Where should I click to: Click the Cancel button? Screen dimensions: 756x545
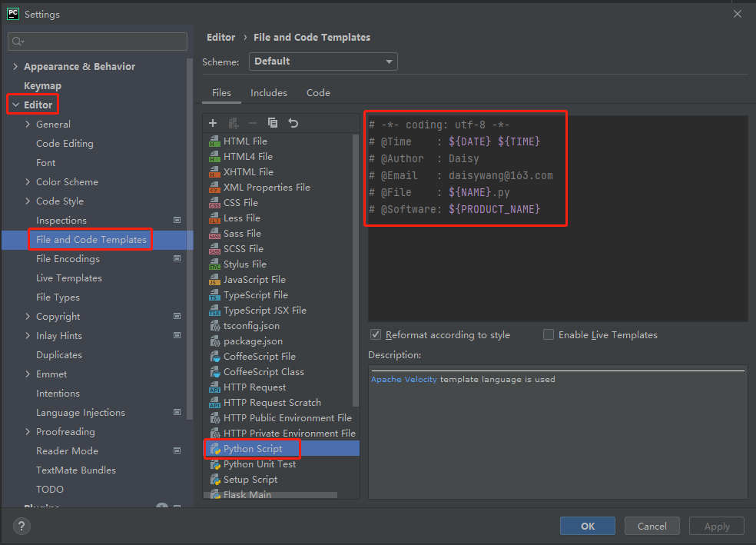tap(652, 527)
